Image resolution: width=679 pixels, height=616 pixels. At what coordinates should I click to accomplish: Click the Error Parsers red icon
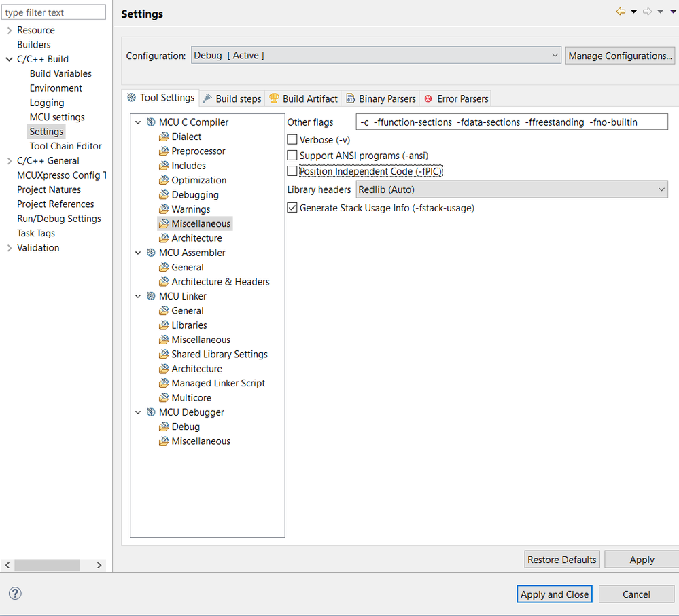(x=428, y=98)
